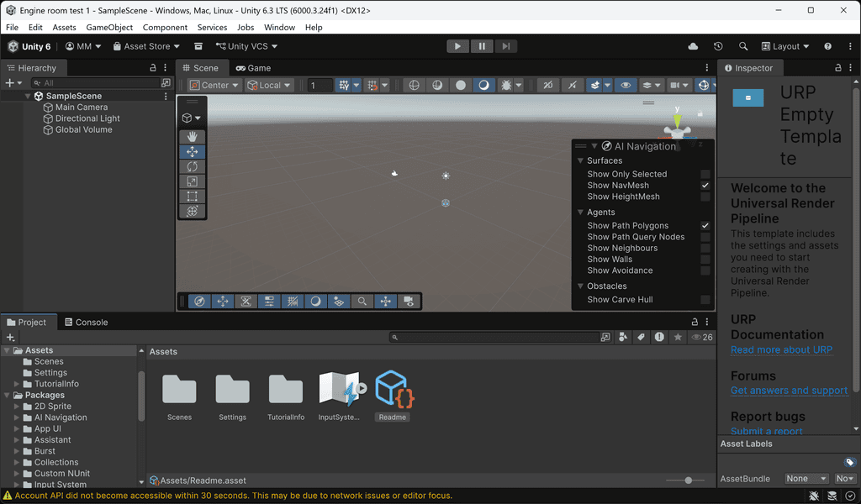Enable the Show Avoidance checkbox

click(705, 270)
